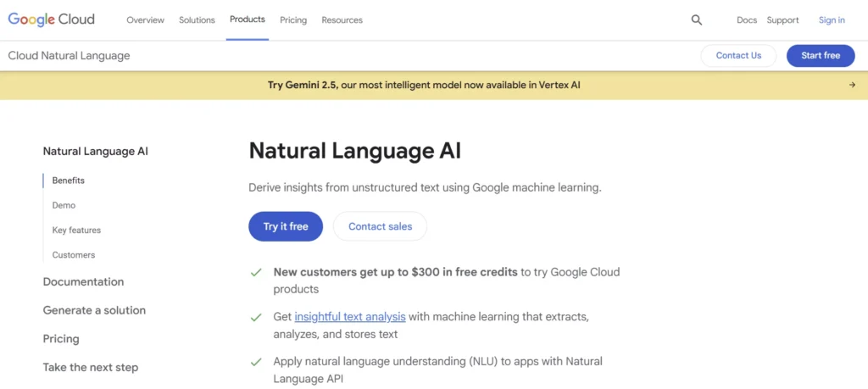Select Key features in the sidebar

pos(76,230)
